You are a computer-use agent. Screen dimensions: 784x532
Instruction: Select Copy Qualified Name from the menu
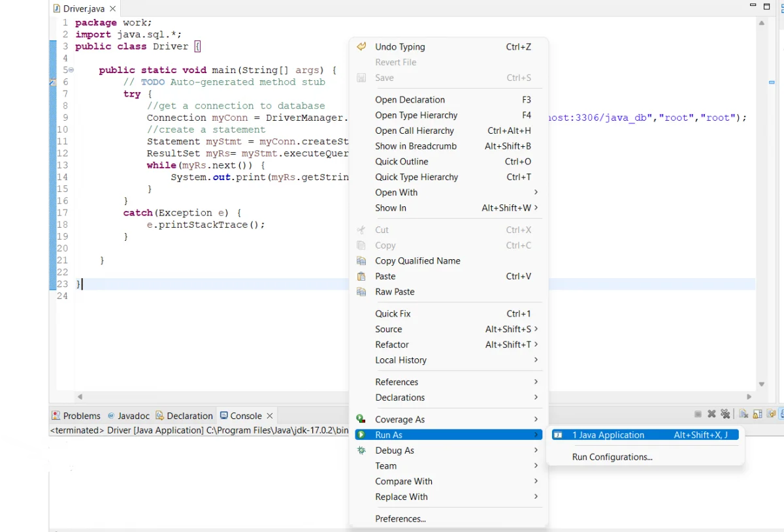[x=417, y=260]
